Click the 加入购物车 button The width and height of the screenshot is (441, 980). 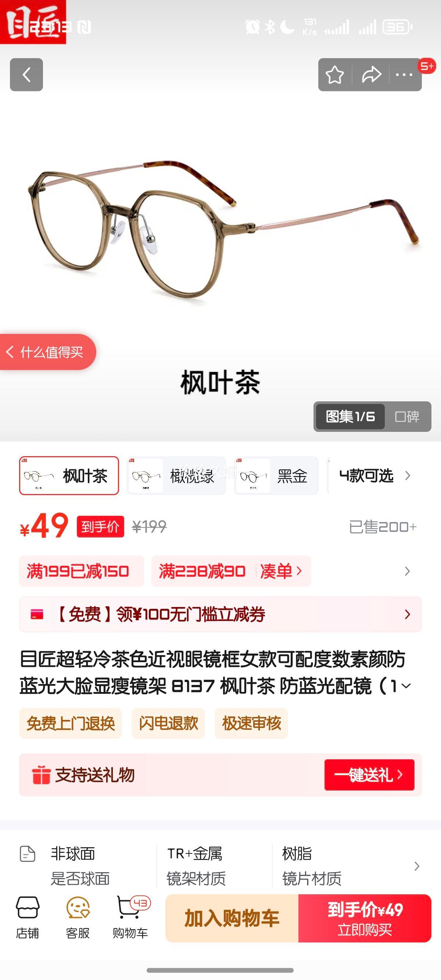click(x=232, y=918)
